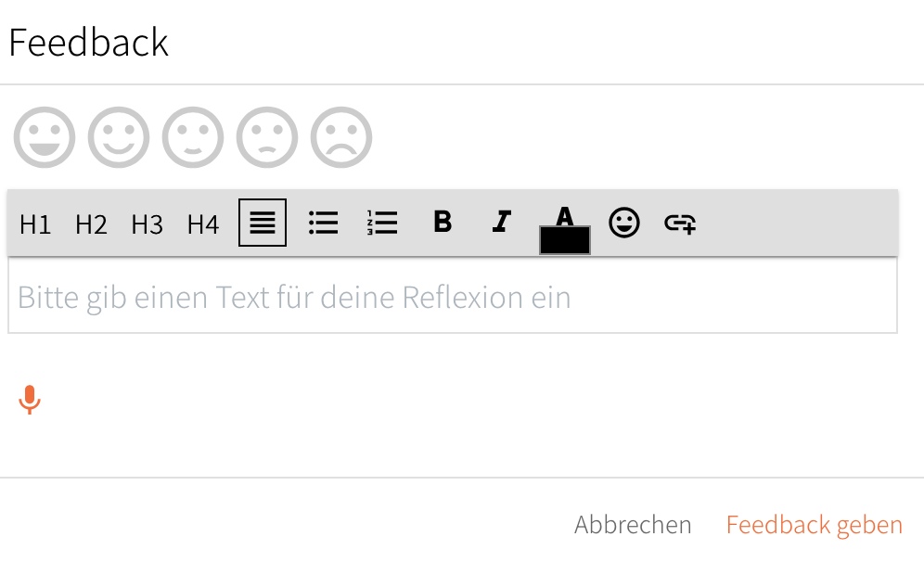Set text to H3 heading
Viewport: 924px width, 562px height.
click(x=147, y=224)
